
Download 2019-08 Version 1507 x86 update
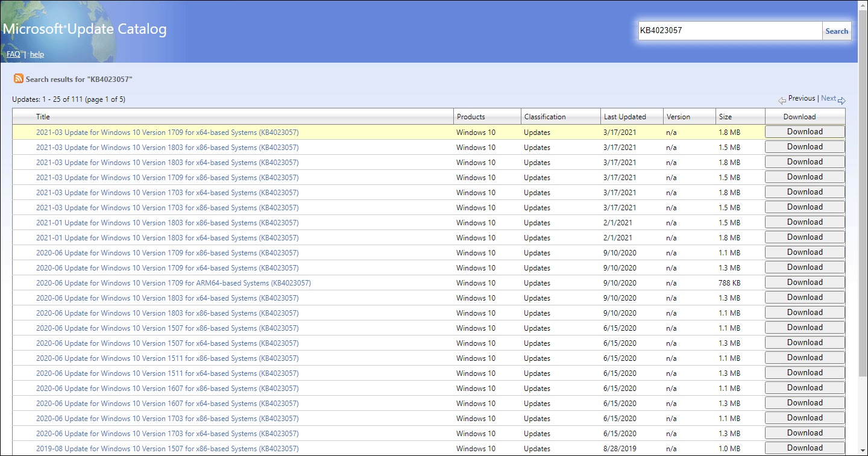pyautogui.click(x=805, y=448)
